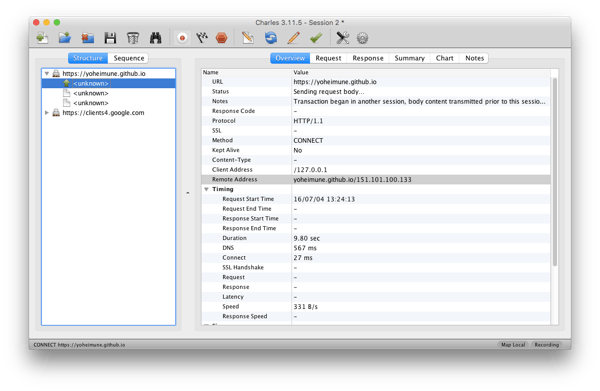The image size is (600, 391).
Task: Switch to the Structure view
Action: point(88,58)
